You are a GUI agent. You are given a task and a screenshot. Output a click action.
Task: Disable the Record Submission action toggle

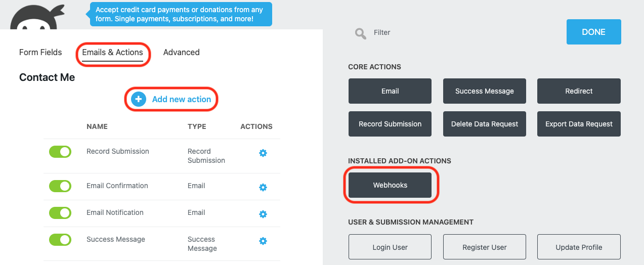[x=60, y=151]
